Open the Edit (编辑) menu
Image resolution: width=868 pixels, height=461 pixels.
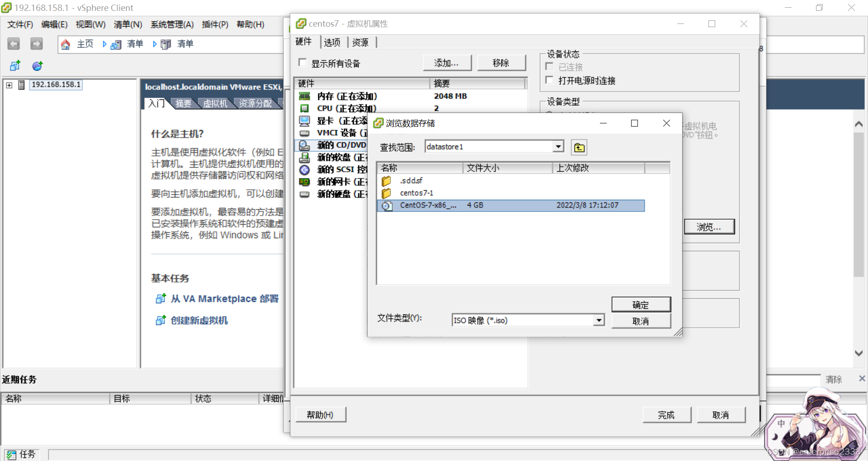pos(54,24)
